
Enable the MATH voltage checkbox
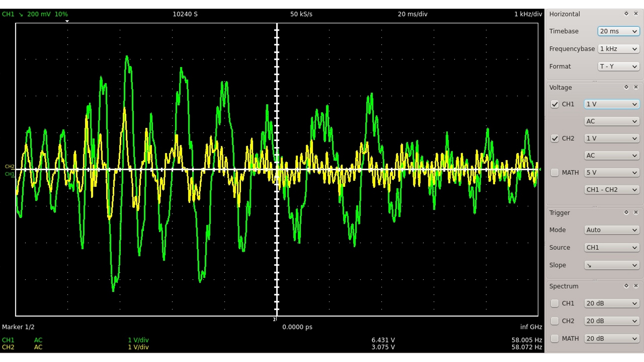[x=554, y=173]
